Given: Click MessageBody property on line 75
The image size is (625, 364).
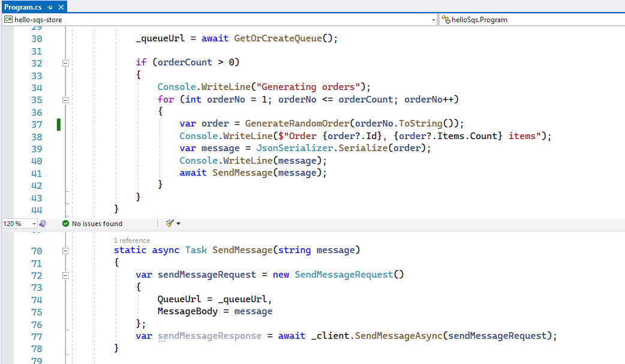Looking at the screenshot, I should point(187,311).
